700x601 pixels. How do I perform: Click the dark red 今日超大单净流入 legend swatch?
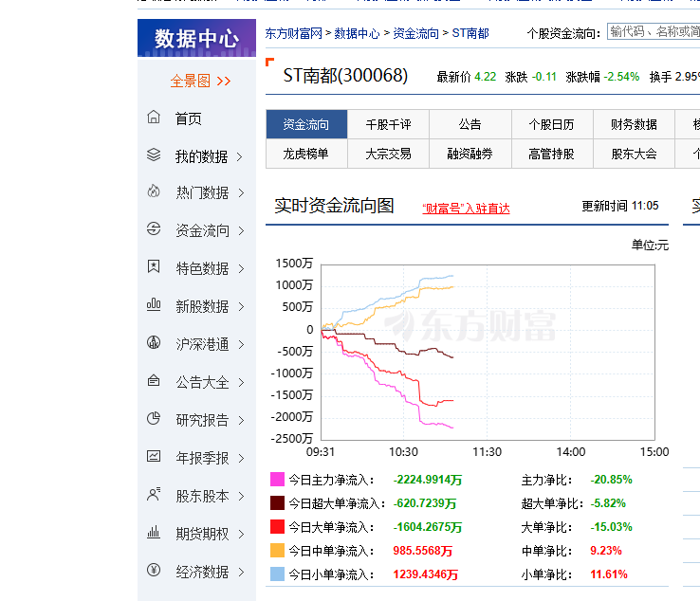[x=277, y=502]
